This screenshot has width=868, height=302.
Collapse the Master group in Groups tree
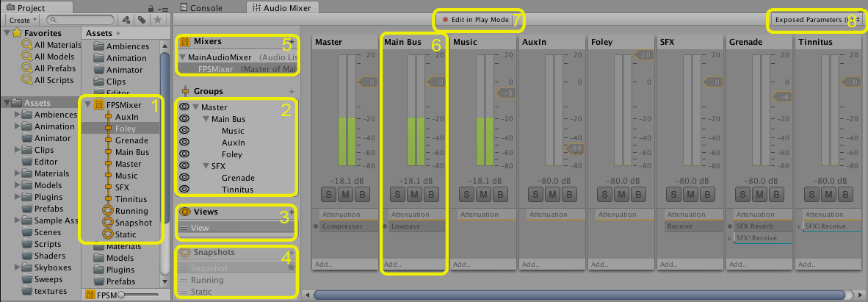point(195,107)
